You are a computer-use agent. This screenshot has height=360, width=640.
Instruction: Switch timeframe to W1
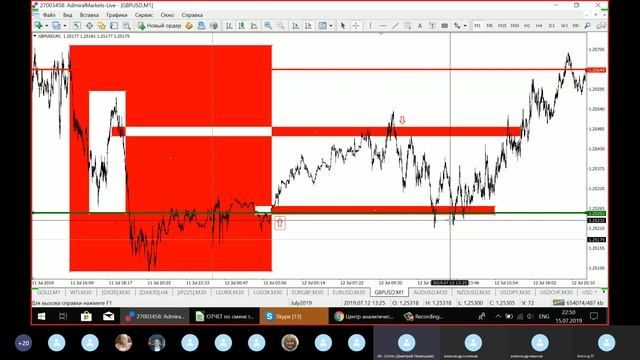click(x=564, y=26)
